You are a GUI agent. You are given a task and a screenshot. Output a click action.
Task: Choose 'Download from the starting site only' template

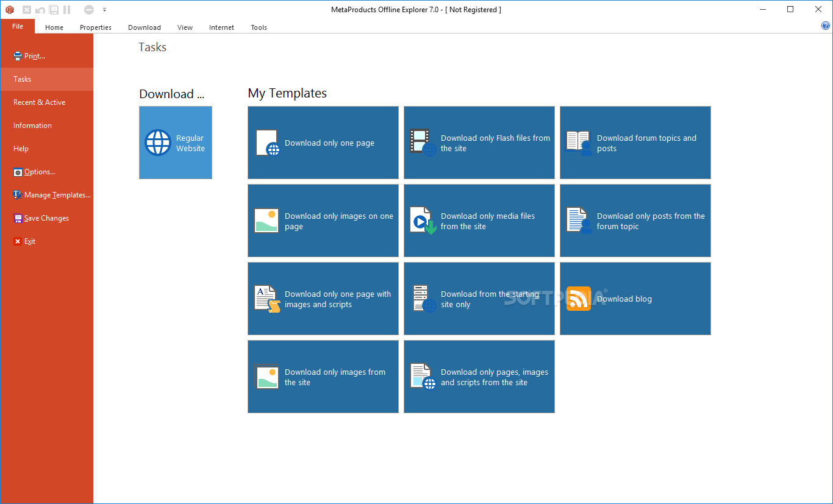[x=479, y=299]
